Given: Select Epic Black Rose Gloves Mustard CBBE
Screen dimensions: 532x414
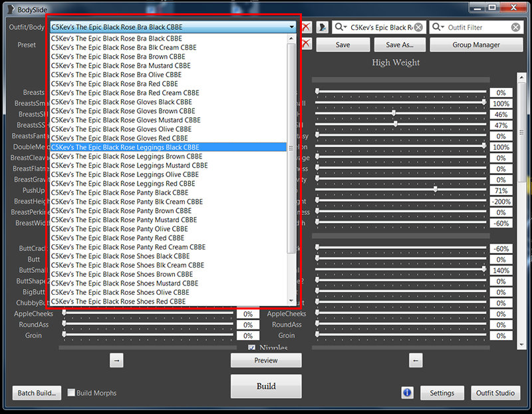Looking at the screenshot, I should click(168, 120).
